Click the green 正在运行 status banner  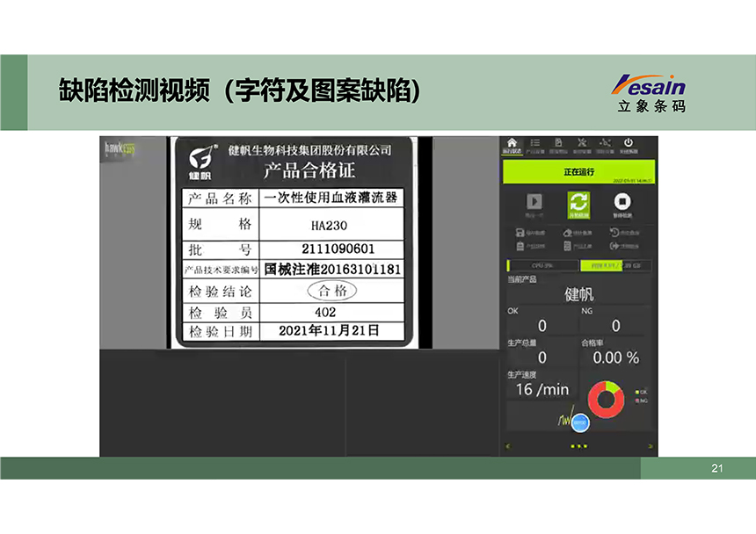pyautogui.click(x=578, y=172)
